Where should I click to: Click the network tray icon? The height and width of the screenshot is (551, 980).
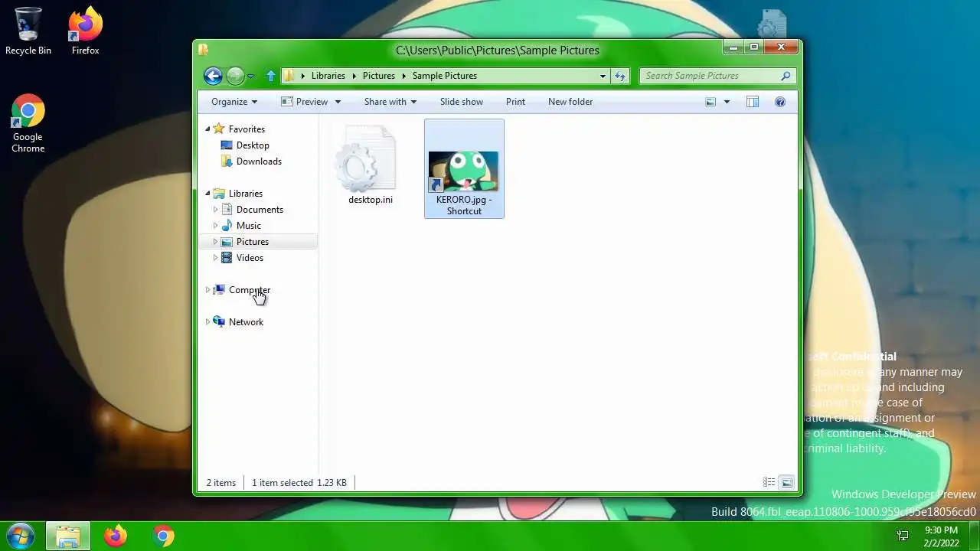(903, 536)
